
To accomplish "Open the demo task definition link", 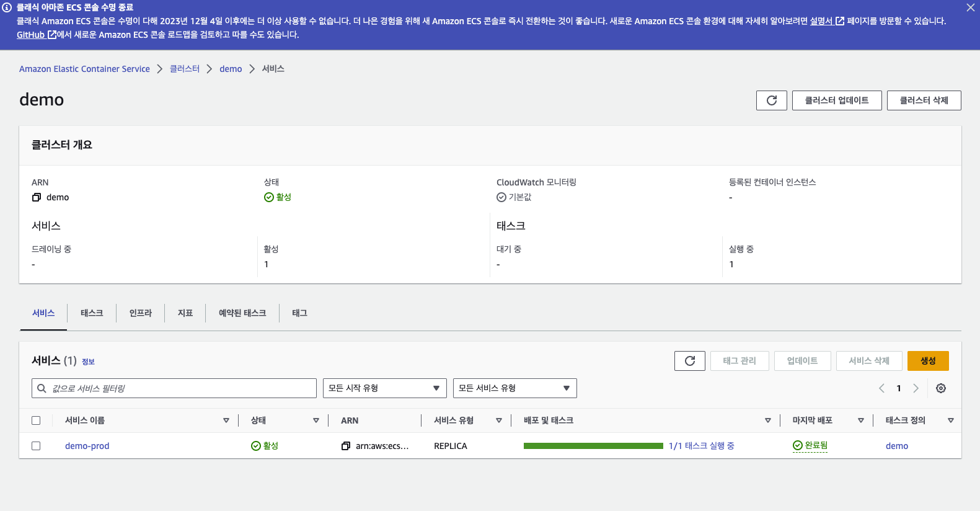I will click(x=897, y=446).
